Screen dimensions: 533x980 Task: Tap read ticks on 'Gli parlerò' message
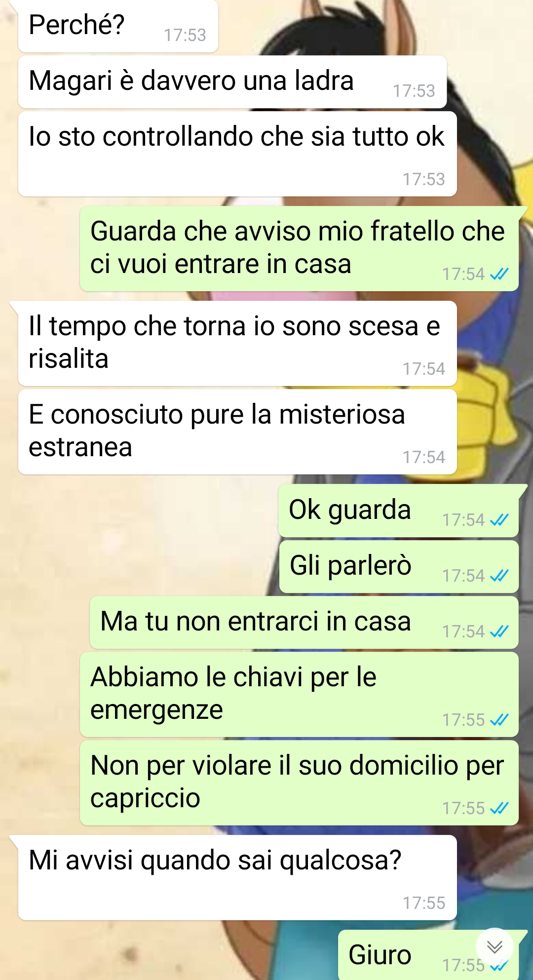[499, 576]
